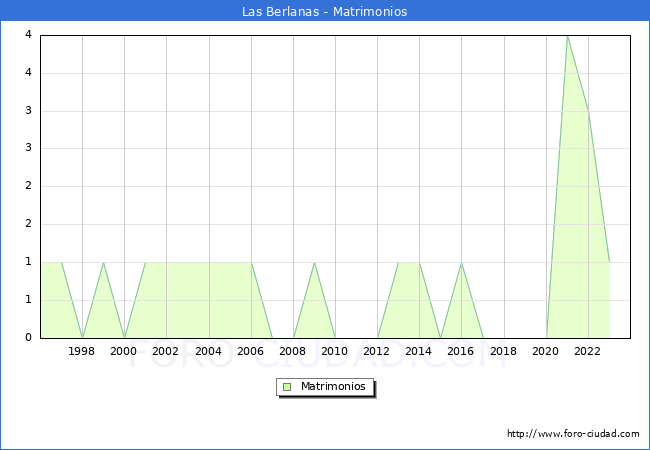This screenshot has height=450, width=650.
Task: Click the 2014 x-axis label
Action: tap(419, 351)
